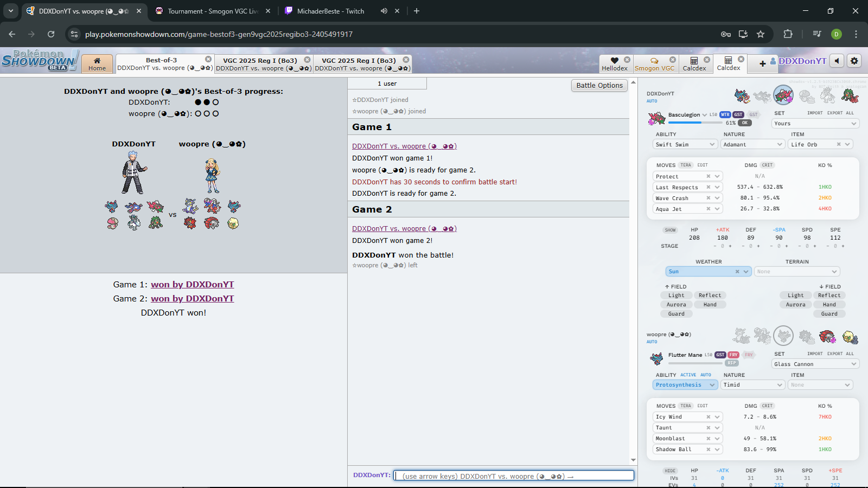Close the Hellodex tab with its X

[627, 60]
